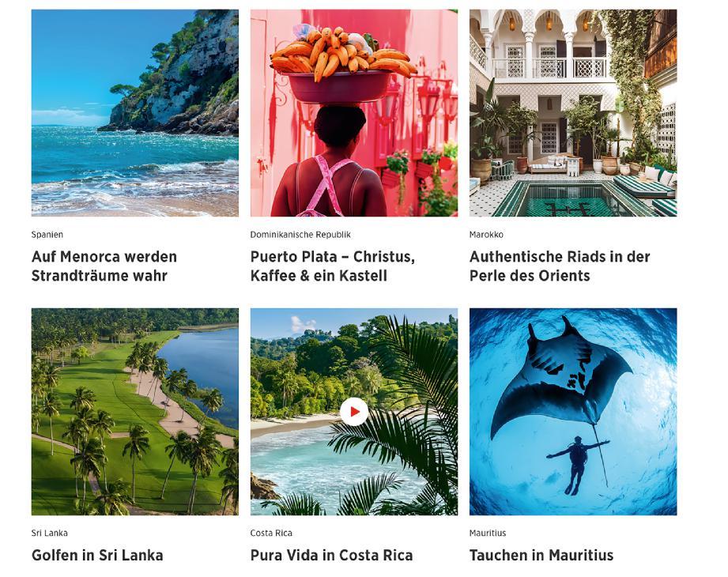
Task: Open the Sri Lanka golf course image
Action: click(134, 412)
